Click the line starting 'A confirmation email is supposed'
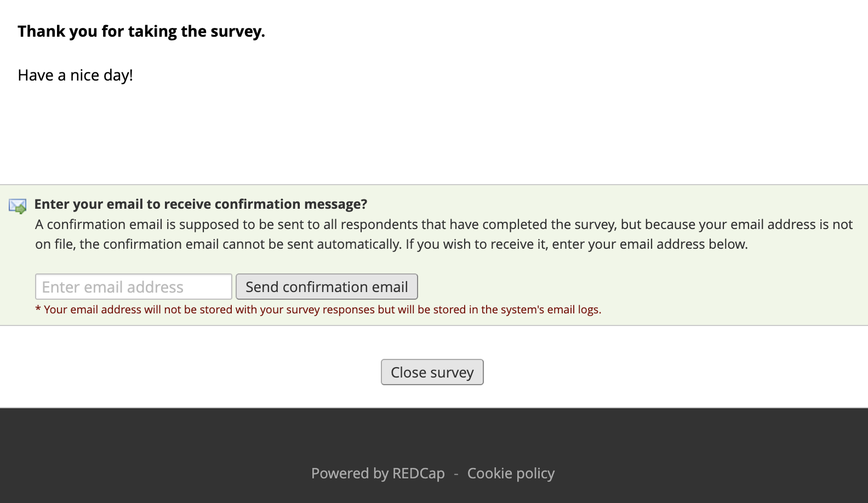Viewport: 868px width, 503px height. [444, 224]
